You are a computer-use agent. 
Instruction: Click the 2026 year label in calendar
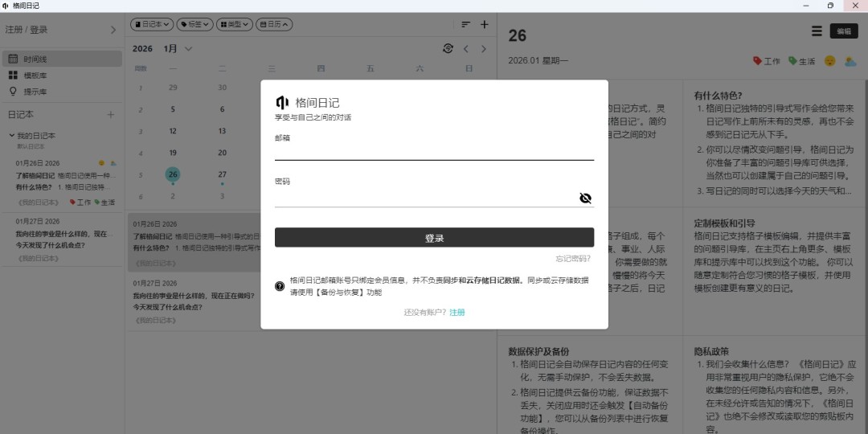142,49
